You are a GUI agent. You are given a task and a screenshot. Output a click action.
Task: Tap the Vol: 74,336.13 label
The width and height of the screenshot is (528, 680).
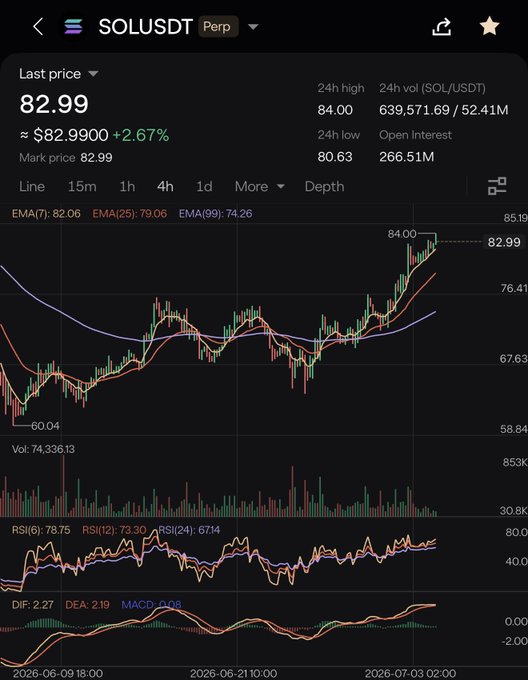point(43,449)
